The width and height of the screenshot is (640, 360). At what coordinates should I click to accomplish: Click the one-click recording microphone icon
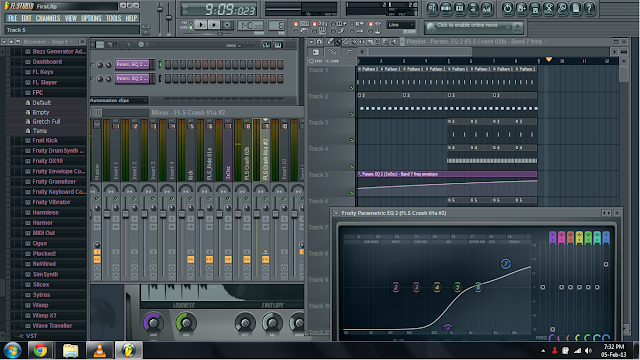point(562,8)
